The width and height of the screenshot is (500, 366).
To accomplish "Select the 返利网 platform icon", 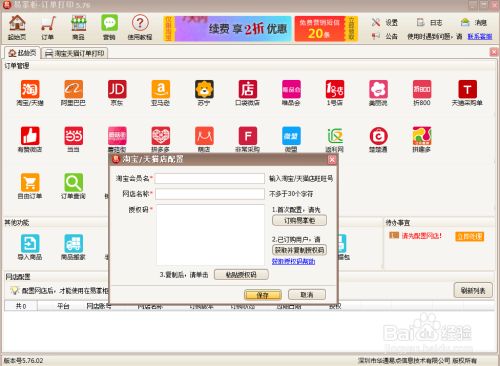I will [x=335, y=140].
